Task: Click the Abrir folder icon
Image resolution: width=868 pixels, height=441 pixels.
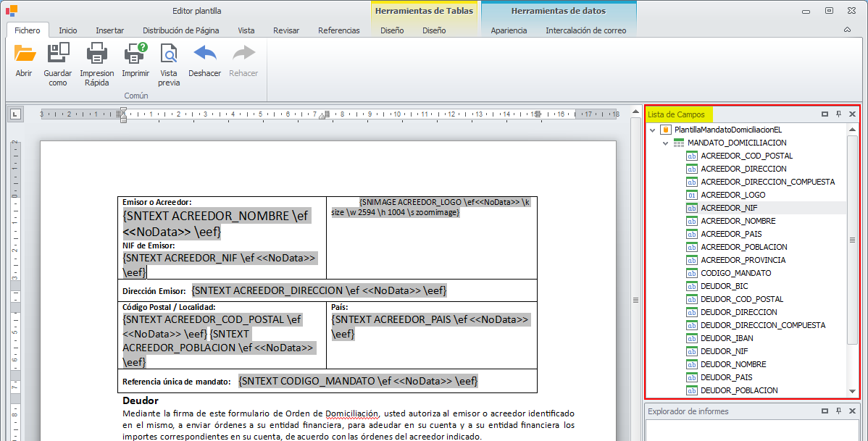Action: (x=24, y=54)
